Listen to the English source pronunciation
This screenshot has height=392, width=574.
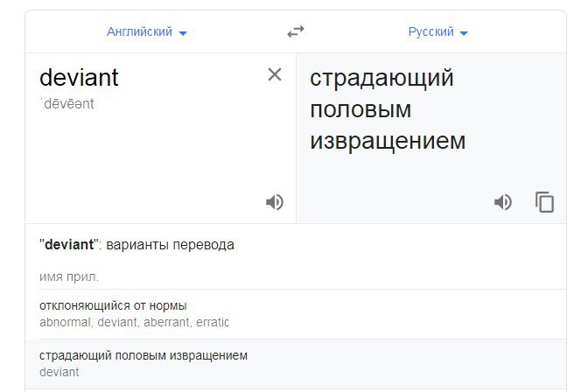pyautogui.click(x=275, y=202)
